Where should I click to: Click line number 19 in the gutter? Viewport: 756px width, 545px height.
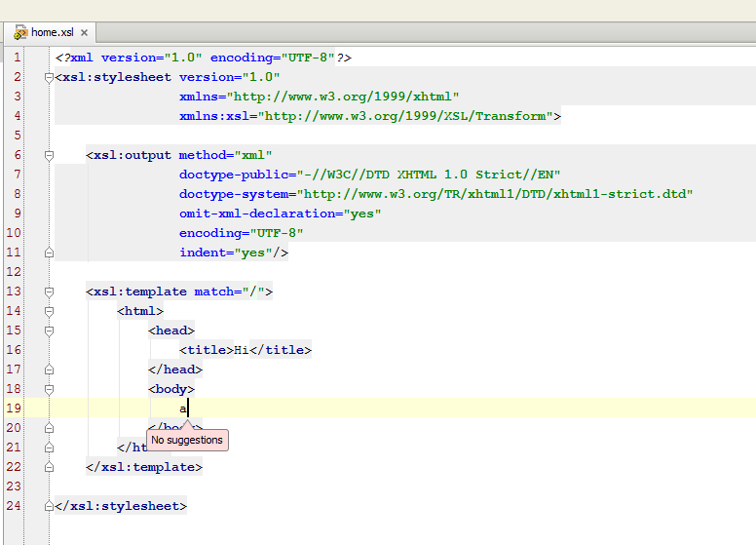pyautogui.click(x=14, y=409)
